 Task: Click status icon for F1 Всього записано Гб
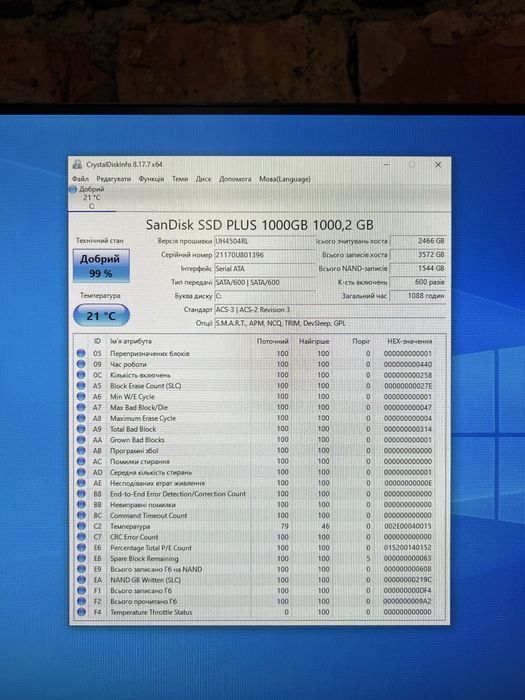coord(81,591)
